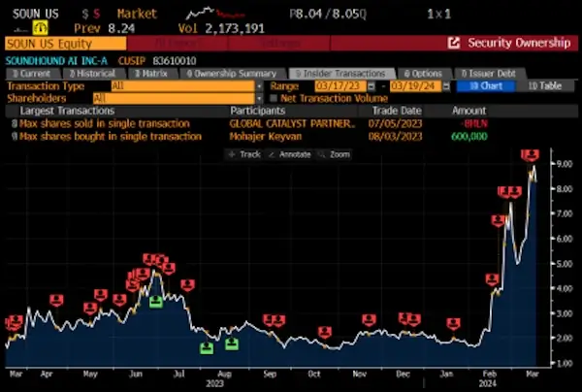582x392 pixels.
Task: Click the red sell marker at the March 2024 peak
Action: (x=530, y=155)
